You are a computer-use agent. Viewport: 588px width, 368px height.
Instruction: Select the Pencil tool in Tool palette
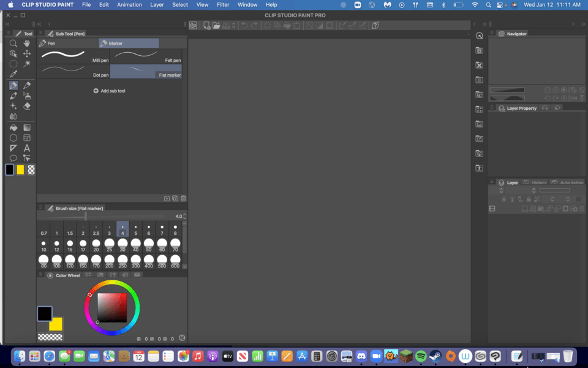pyautogui.click(x=26, y=86)
